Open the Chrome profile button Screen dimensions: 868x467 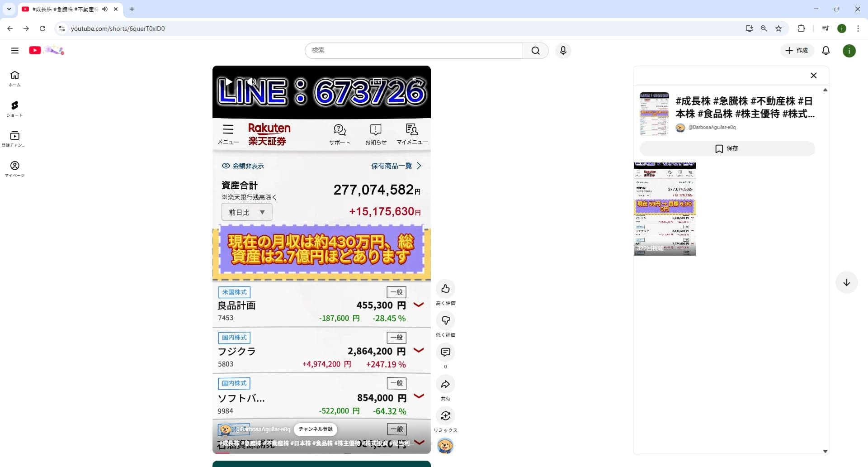point(842,29)
